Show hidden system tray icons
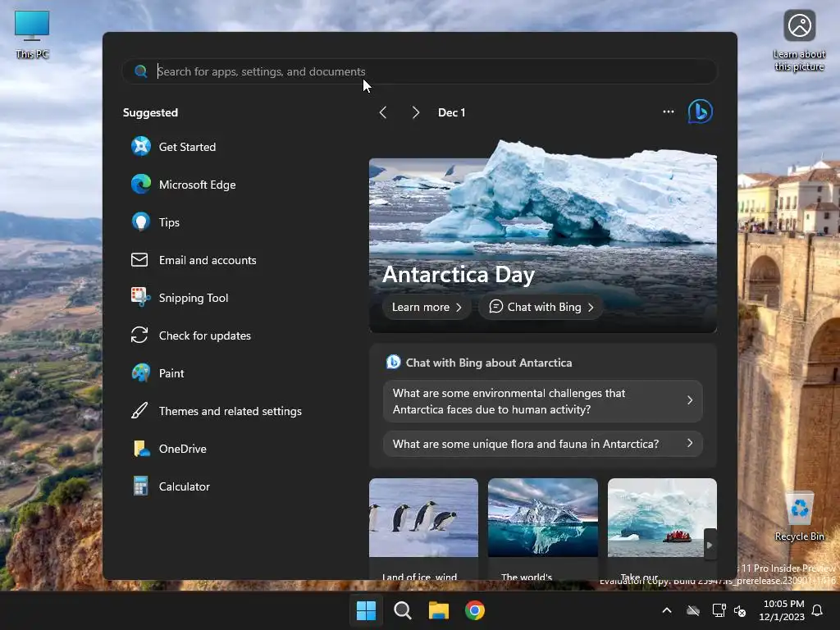Image resolution: width=840 pixels, height=630 pixels. [667, 610]
